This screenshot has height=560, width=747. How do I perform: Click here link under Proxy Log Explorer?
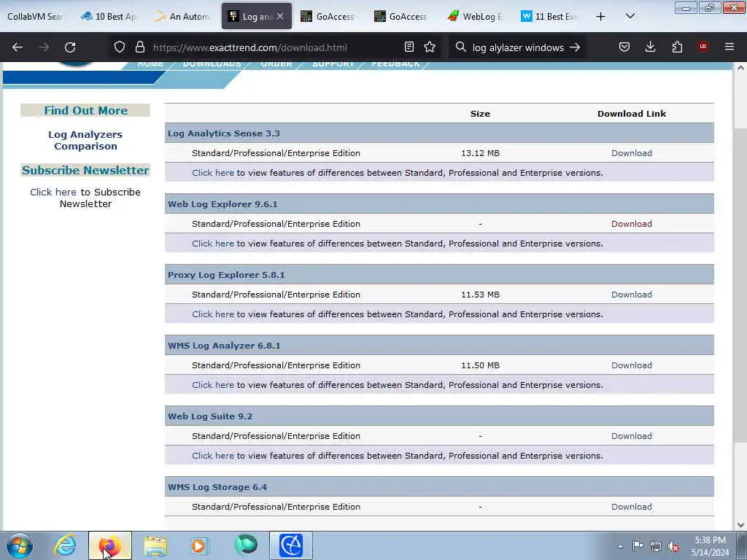coord(212,314)
